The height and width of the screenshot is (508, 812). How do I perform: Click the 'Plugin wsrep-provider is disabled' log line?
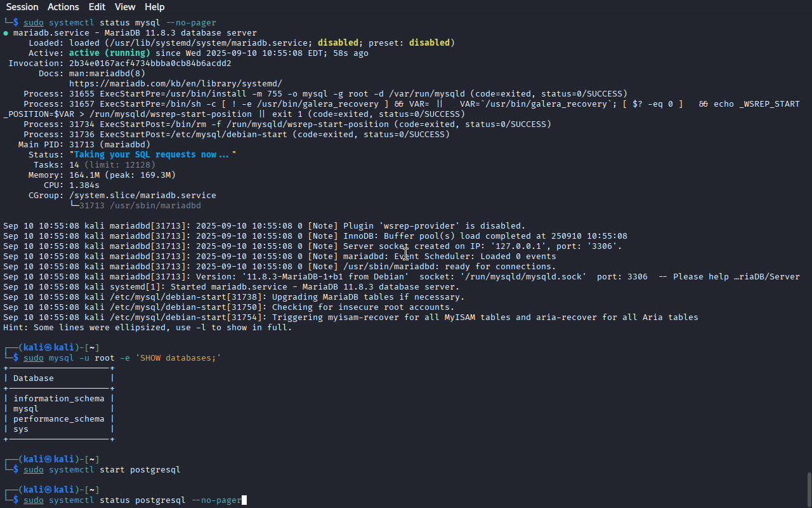pos(265,226)
